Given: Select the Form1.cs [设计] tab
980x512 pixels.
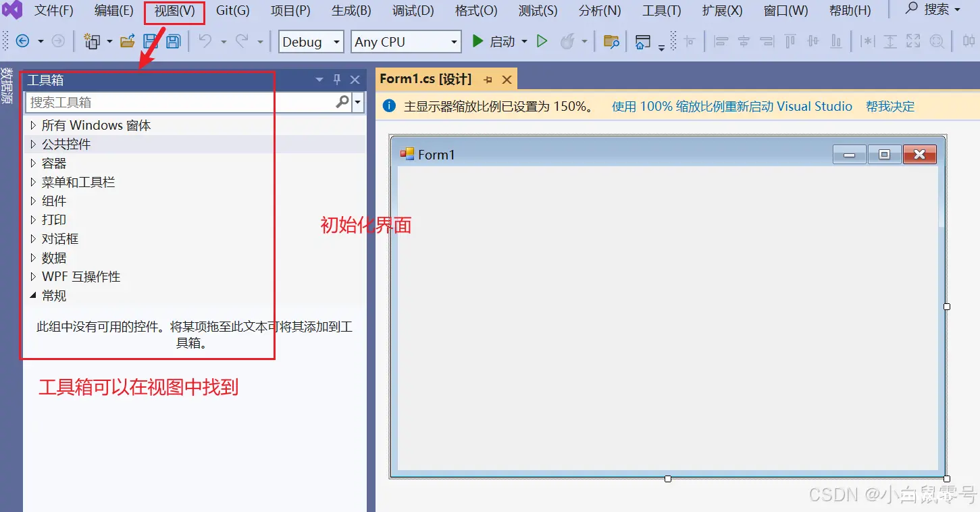Looking at the screenshot, I should click(x=425, y=79).
